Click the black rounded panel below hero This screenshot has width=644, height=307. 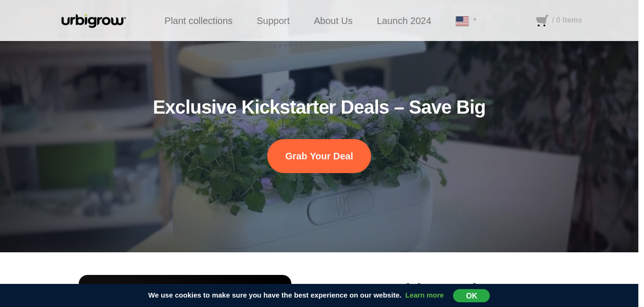pyautogui.click(x=185, y=280)
